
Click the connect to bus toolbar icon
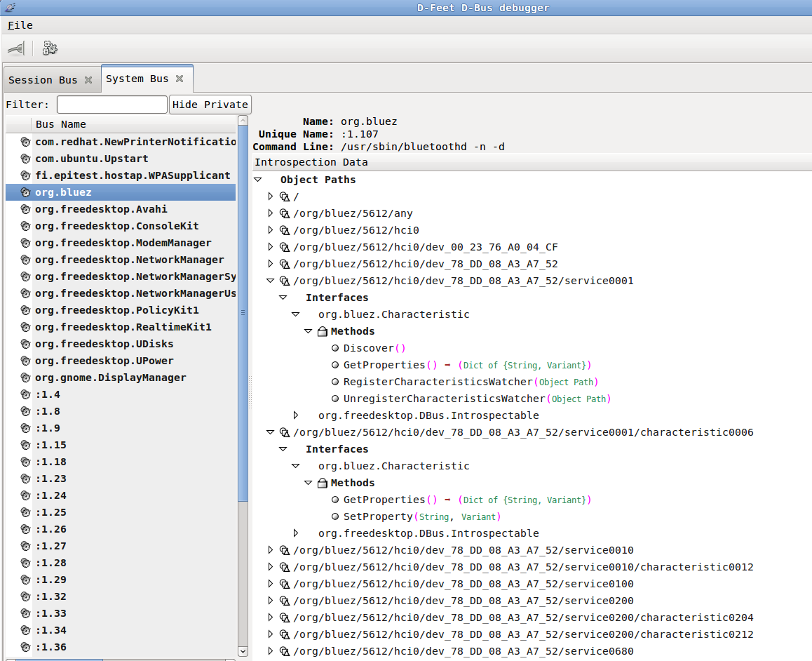click(16, 48)
